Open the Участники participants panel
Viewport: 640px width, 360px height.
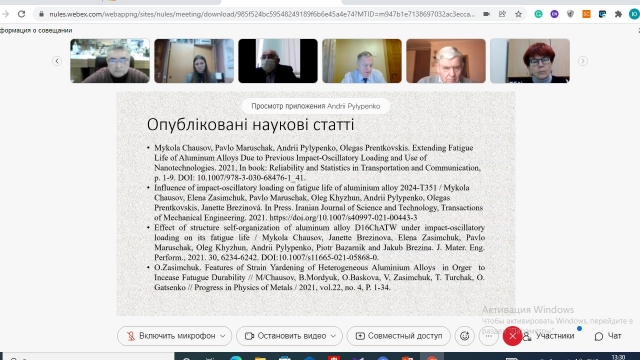tap(549, 336)
